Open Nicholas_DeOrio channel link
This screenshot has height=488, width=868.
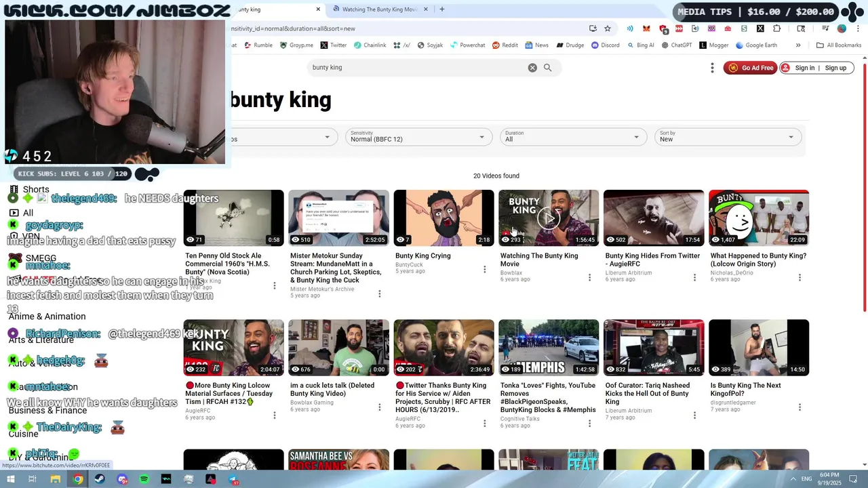732,273
